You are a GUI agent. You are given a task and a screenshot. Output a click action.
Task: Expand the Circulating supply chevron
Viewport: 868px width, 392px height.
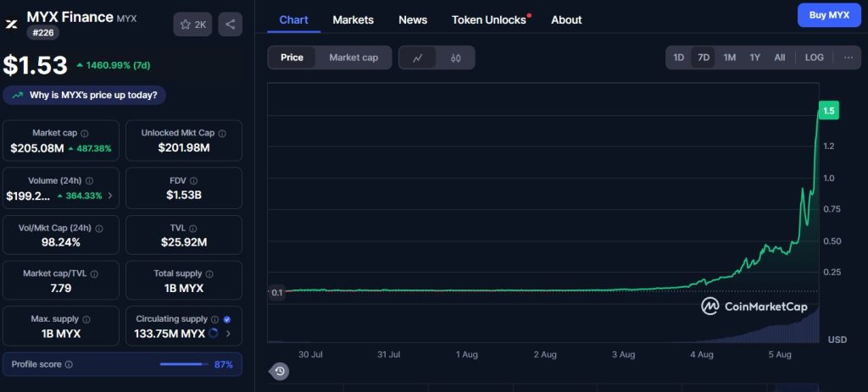228,334
